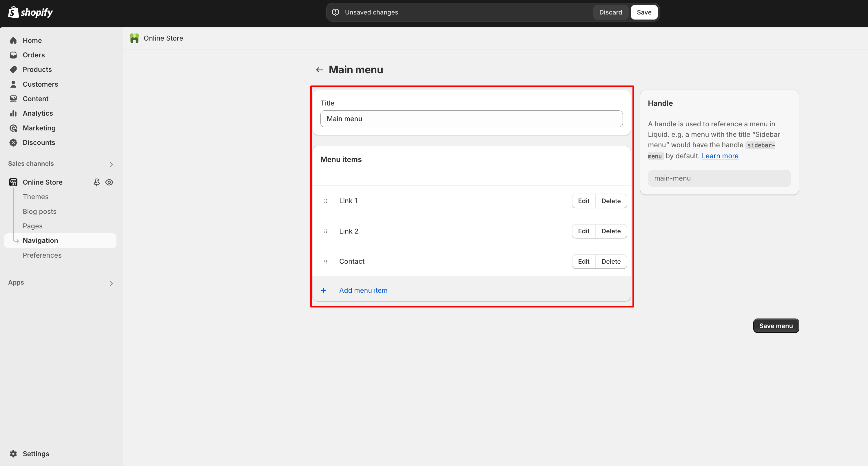Screen dimensions: 868x466
Task: Follow the Learn more link
Action: pyautogui.click(x=720, y=156)
